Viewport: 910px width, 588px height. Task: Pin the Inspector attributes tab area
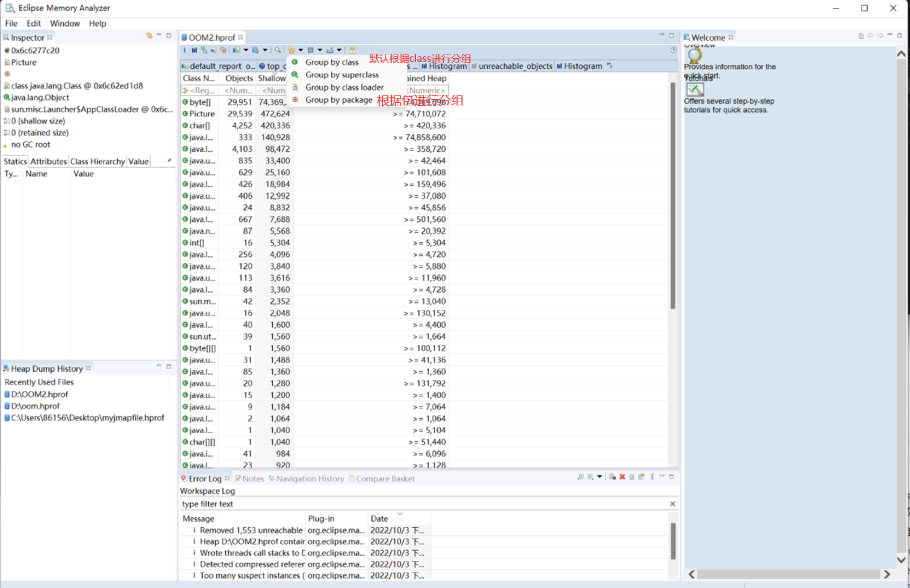click(169, 161)
